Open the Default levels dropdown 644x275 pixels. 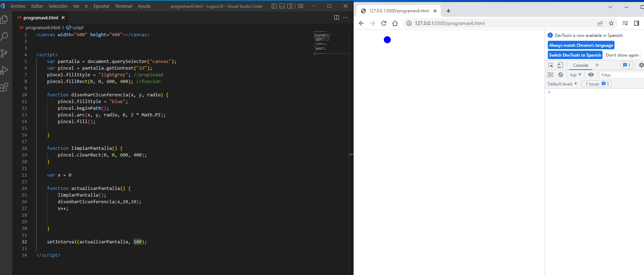point(562,84)
